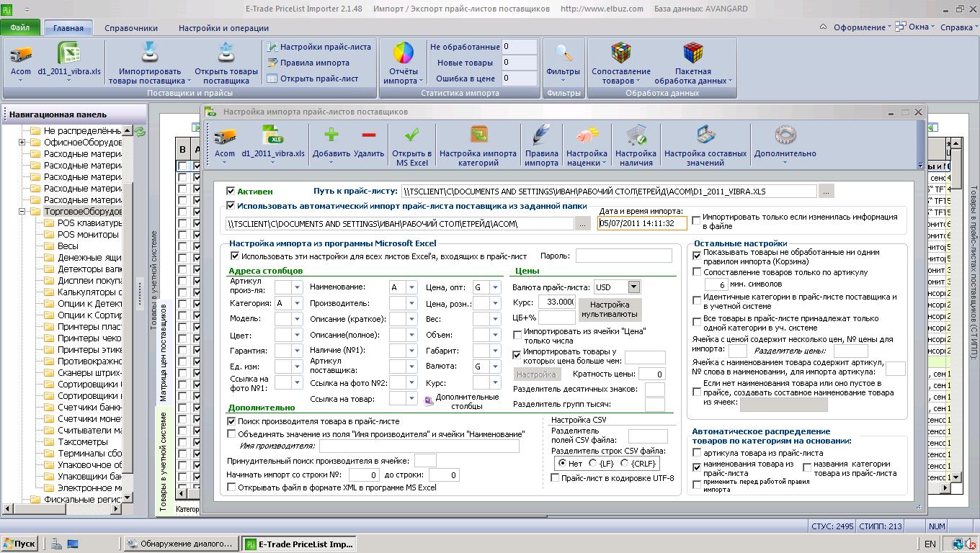Select the {CRLF} row delimiter option
980x553 pixels.
[x=625, y=464]
